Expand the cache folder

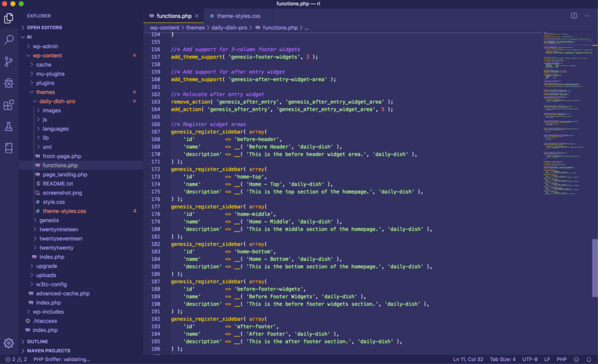point(43,65)
